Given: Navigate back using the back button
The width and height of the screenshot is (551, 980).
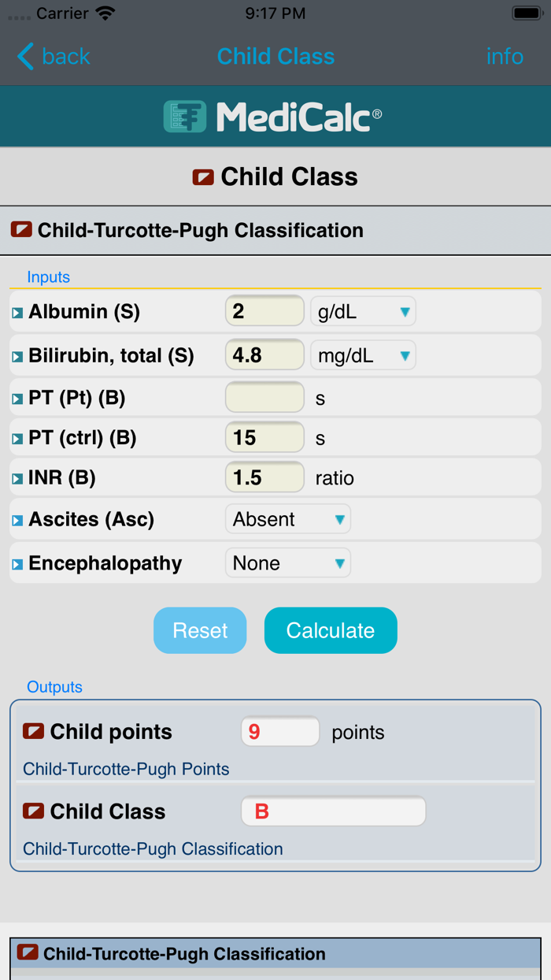Looking at the screenshot, I should point(52,56).
